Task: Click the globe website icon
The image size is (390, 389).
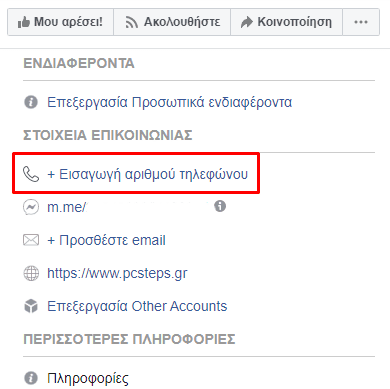Action: pyautogui.click(x=31, y=273)
